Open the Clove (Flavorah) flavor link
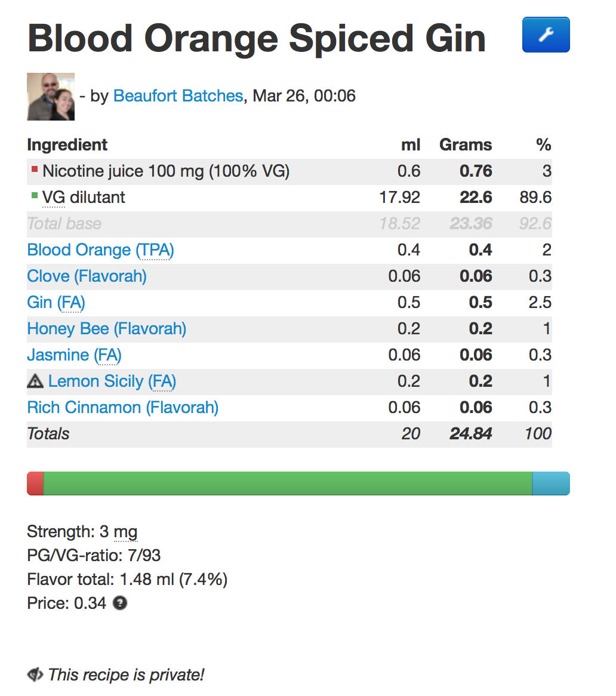This screenshot has width=616, height=696. click(87, 276)
